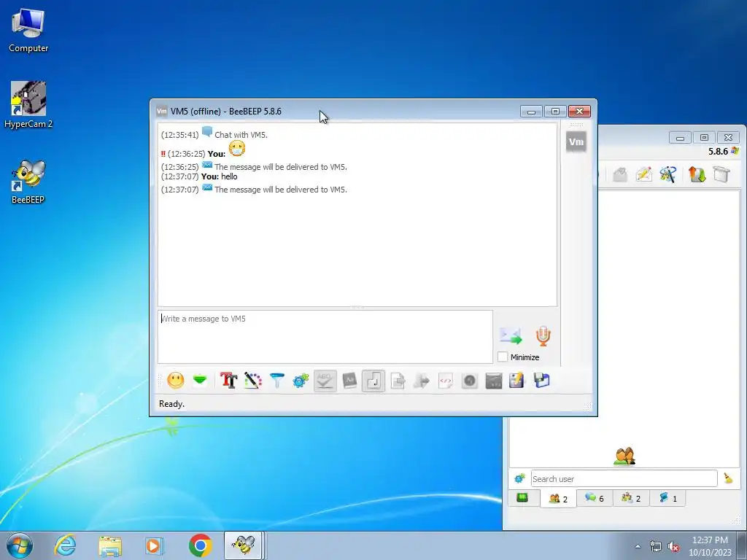Click the send file document icon
Image resolution: width=747 pixels, height=560 pixels.
(x=398, y=381)
